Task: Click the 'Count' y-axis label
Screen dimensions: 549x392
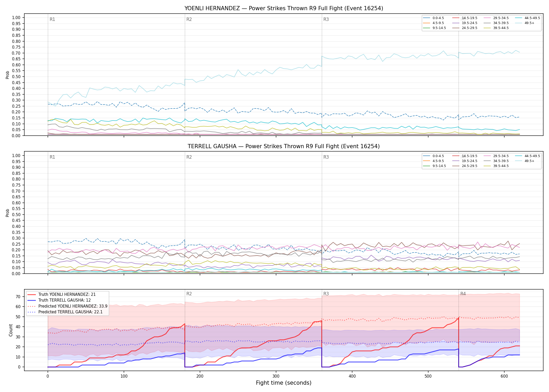Action: coord(11,330)
